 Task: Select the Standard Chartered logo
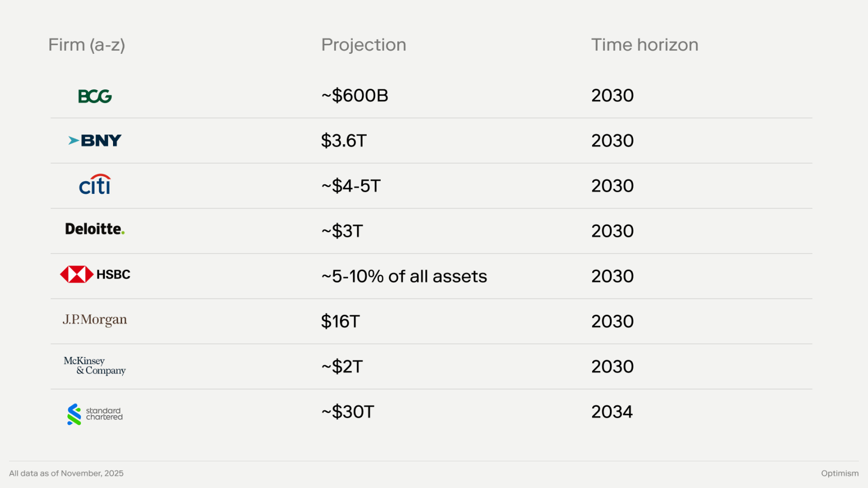pyautogui.click(x=95, y=414)
